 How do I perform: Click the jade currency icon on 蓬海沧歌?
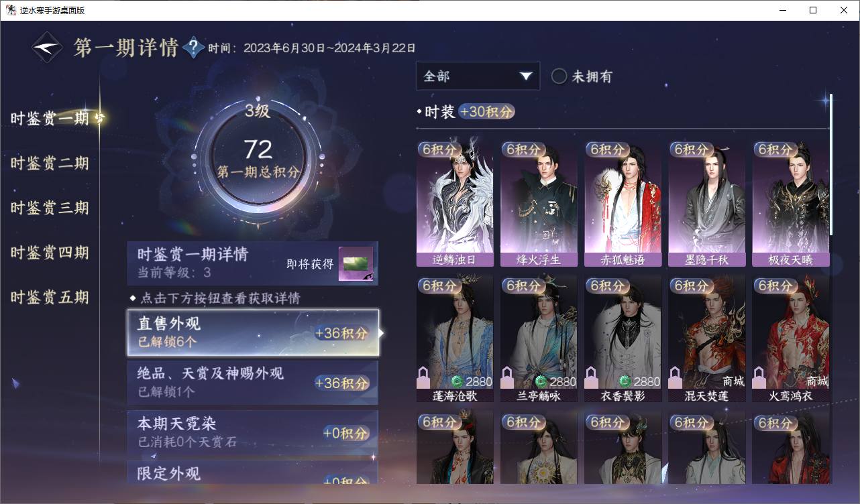coord(457,382)
